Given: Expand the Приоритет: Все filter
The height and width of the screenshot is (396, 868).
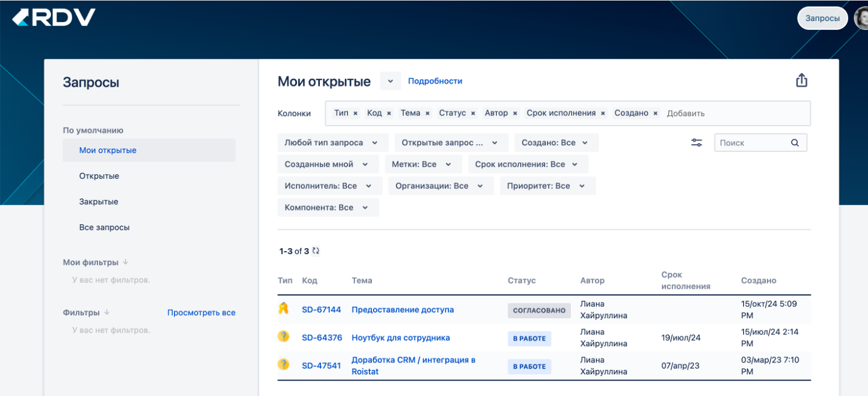Looking at the screenshot, I should (547, 185).
